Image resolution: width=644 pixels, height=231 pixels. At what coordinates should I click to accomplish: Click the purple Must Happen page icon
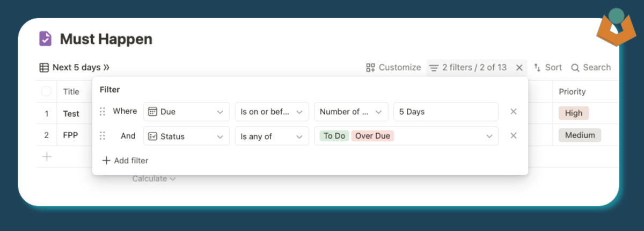pos(46,39)
